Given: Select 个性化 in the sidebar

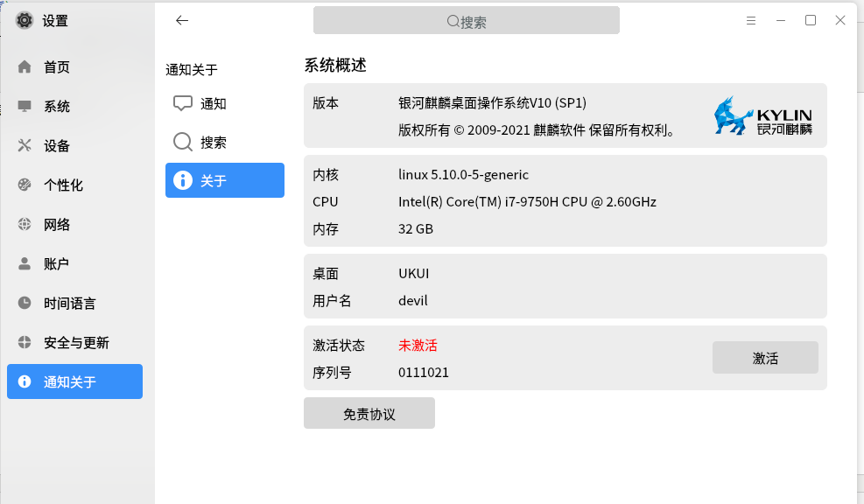Looking at the screenshot, I should pyautogui.click(x=75, y=185).
